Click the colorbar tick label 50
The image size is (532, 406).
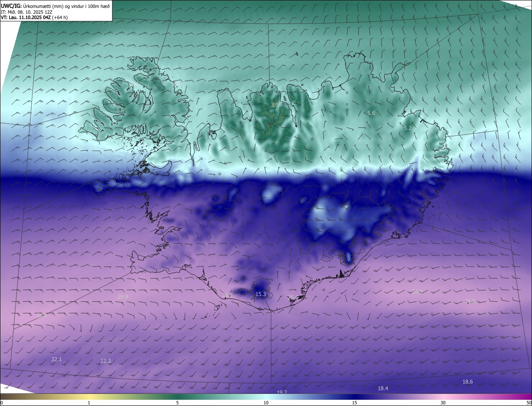pyautogui.click(x=529, y=403)
